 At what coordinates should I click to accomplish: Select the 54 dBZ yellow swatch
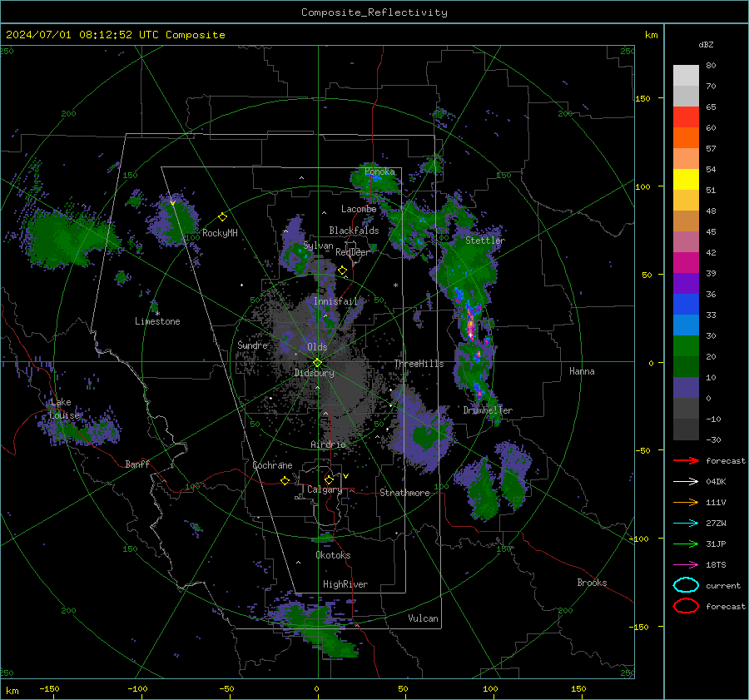pyautogui.click(x=686, y=179)
